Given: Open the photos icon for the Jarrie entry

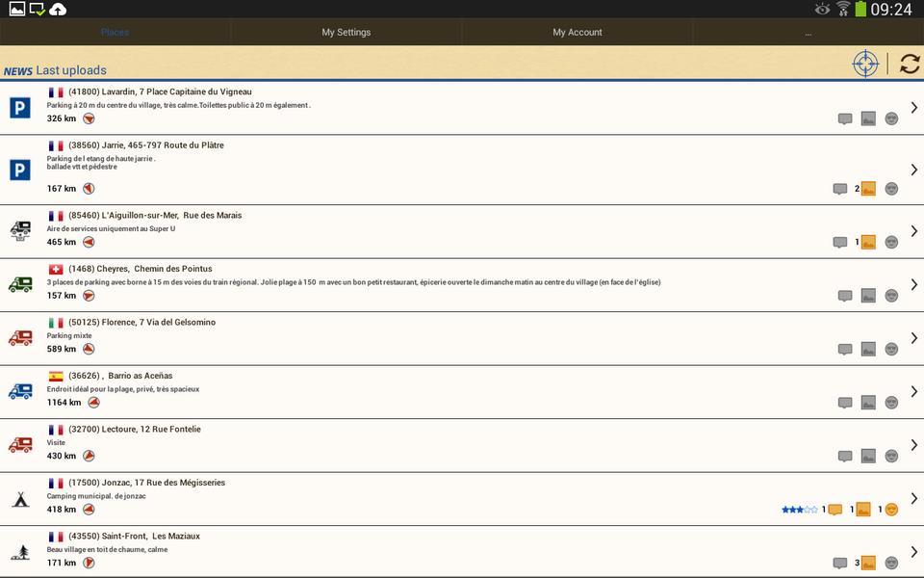Looking at the screenshot, I should 868,189.
